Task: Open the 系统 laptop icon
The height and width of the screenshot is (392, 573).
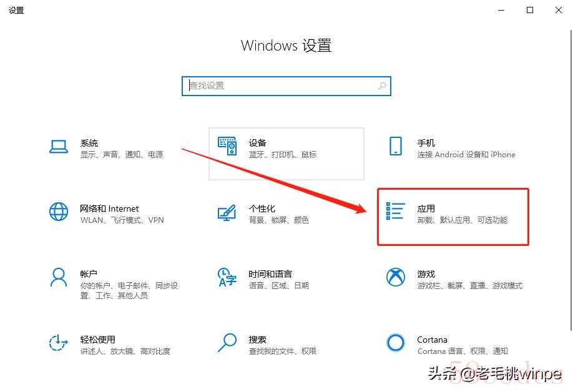Action: [59, 147]
